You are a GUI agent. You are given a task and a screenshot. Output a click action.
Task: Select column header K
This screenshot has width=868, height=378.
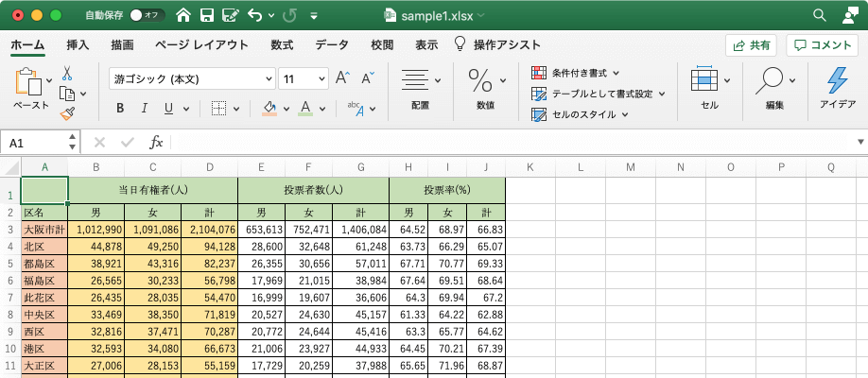[530, 167]
